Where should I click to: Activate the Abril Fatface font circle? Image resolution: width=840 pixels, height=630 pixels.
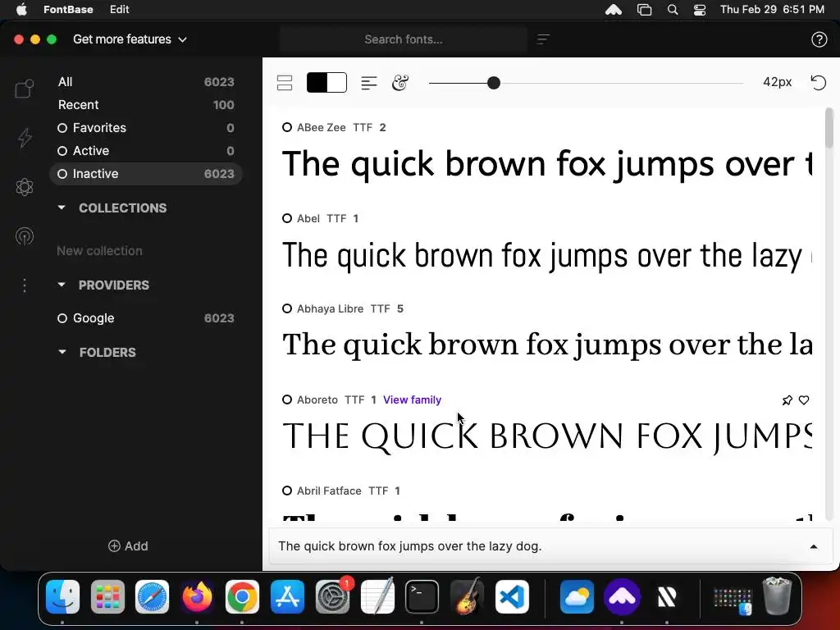287,491
